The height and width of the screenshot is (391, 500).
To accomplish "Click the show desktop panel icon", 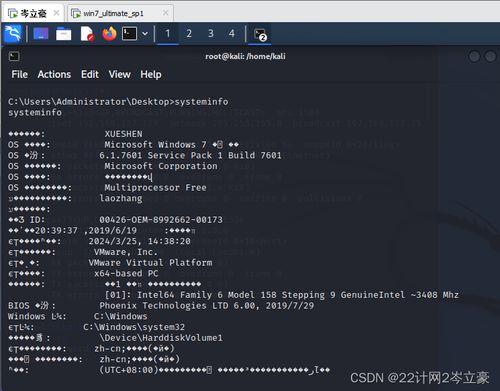I will tap(41, 34).
